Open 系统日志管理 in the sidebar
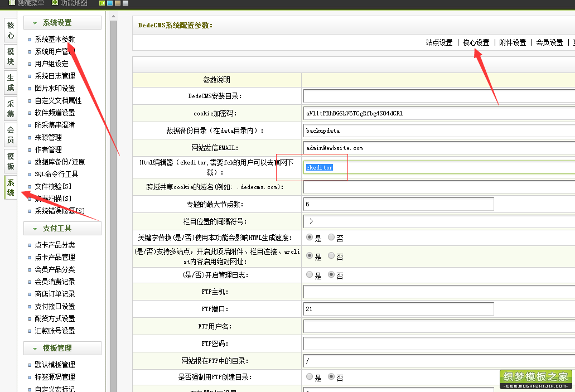The image size is (575, 392). 55,76
